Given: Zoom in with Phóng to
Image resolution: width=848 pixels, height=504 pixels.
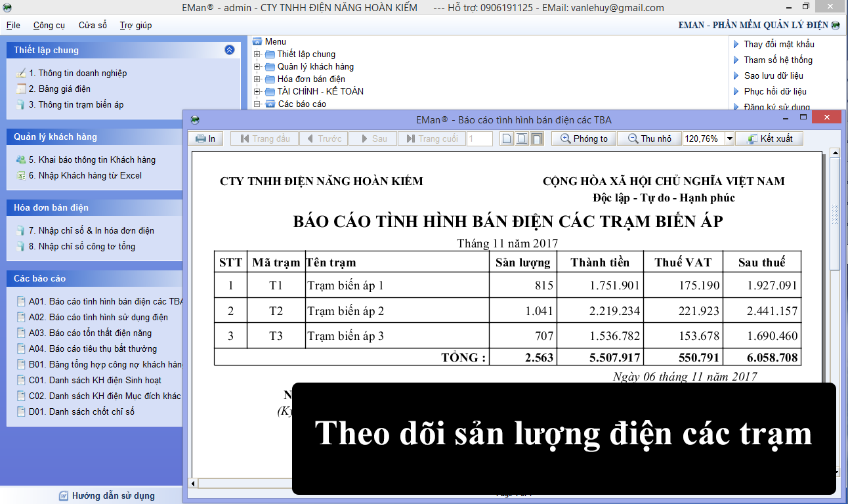Looking at the screenshot, I should pos(583,138).
